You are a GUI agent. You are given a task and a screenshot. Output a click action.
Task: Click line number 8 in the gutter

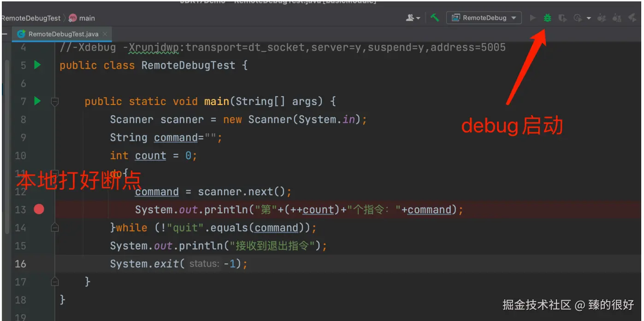click(24, 119)
